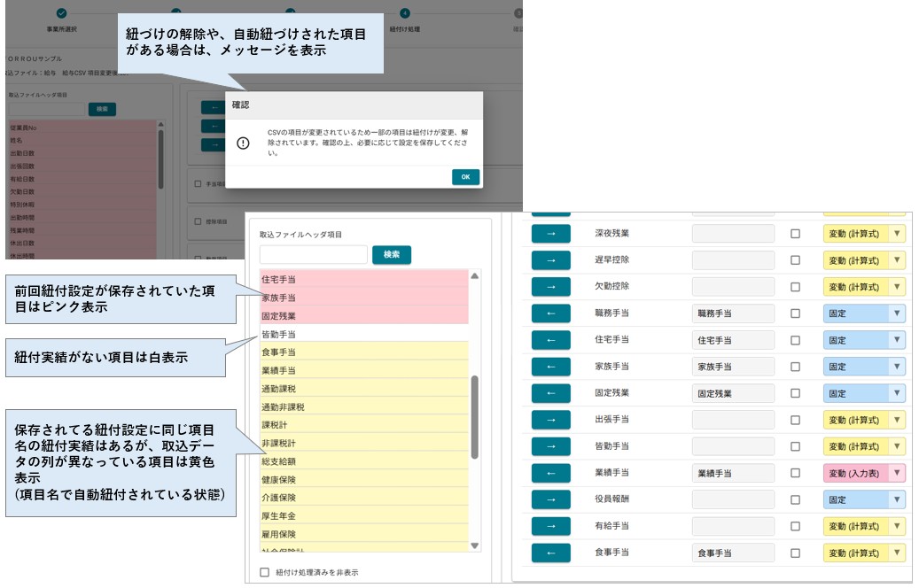This screenshot has width=919, height=588.
Task: Click the warning icon in the 確認 dialog
Action: click(x=243, y=143)
